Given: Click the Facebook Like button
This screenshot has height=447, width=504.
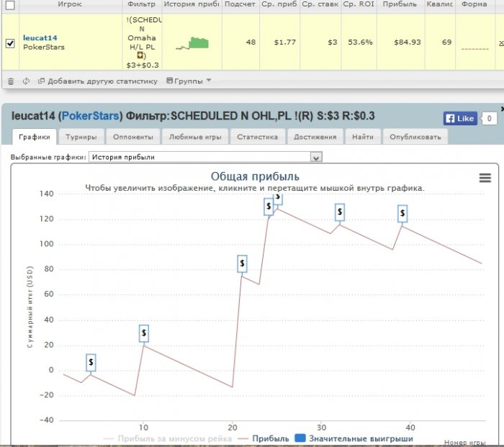Looking at the screenshot, I should pyautogui.click(x=459, y=118).
